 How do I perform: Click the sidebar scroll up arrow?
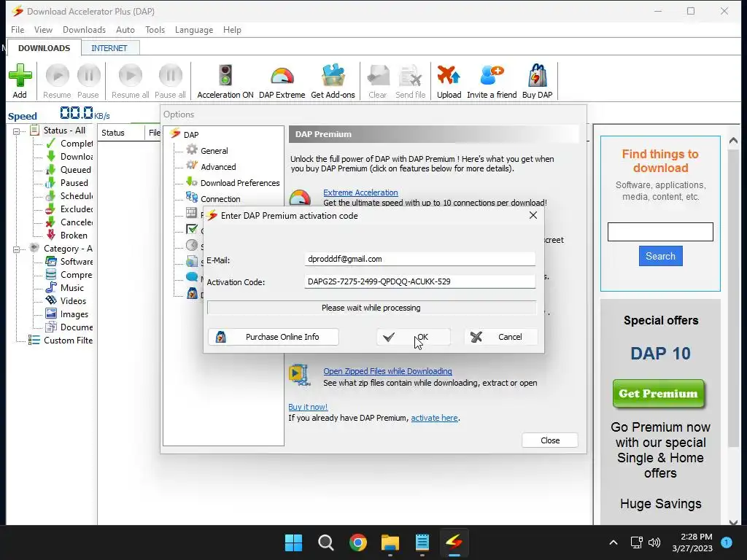point(733,141)
